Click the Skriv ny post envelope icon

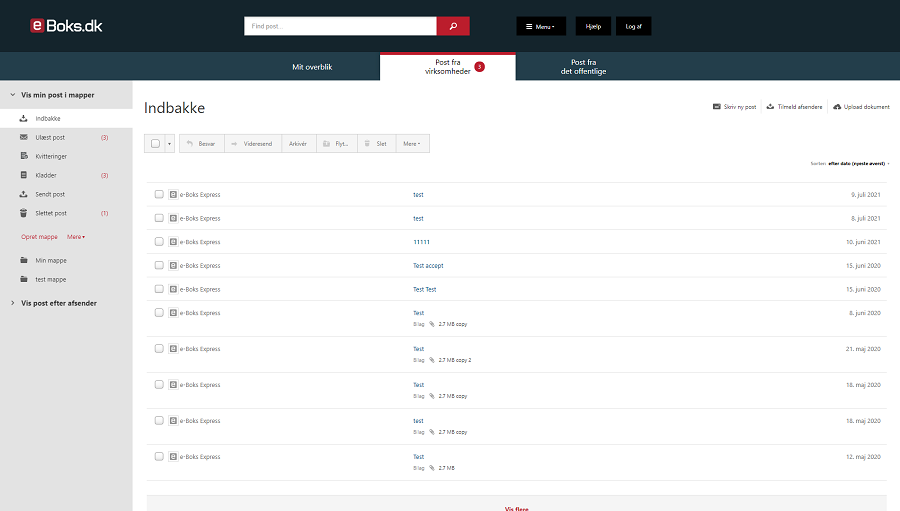[716, 106]
